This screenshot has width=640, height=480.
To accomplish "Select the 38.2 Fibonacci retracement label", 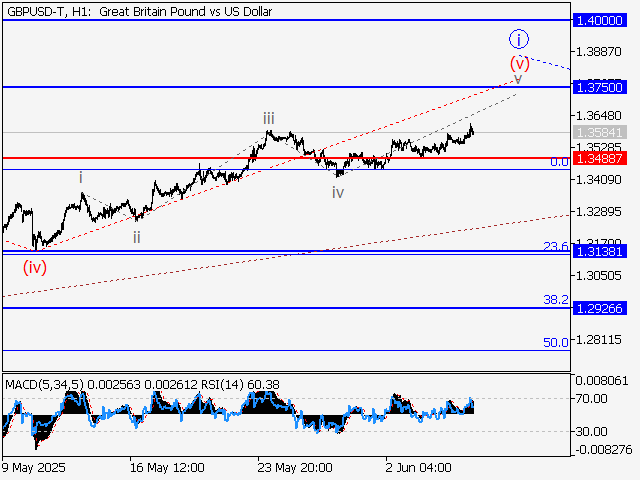I will [x=555, y=300].
